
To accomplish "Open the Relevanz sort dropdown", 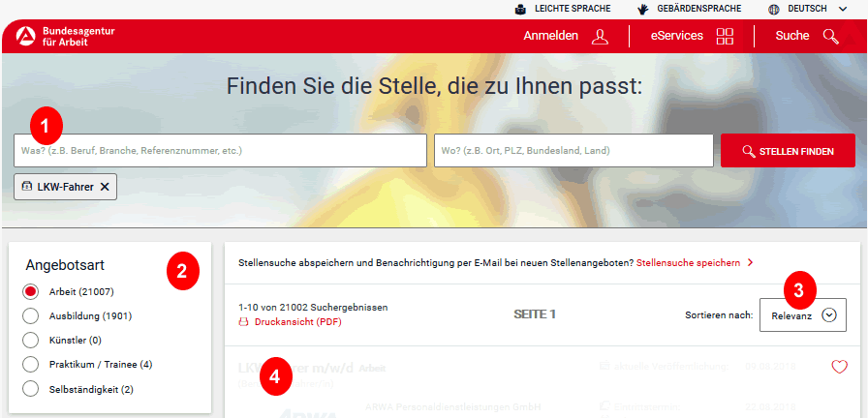I will point(803,314).
